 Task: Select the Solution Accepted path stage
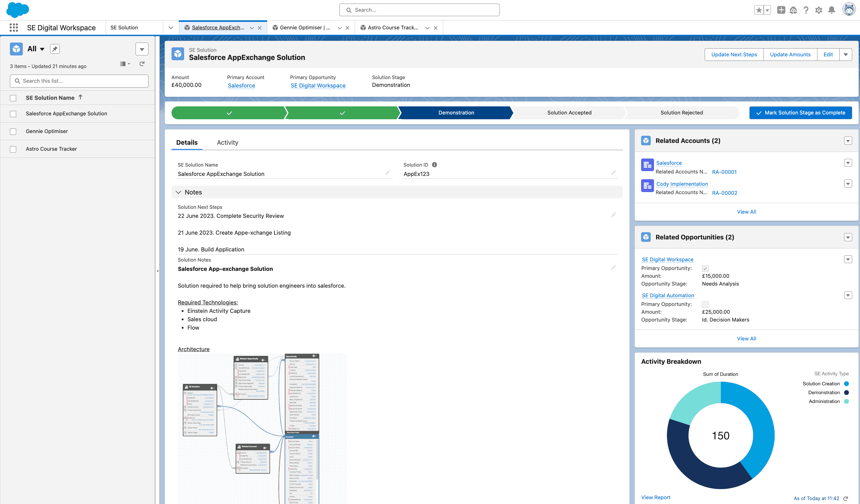pyautogui.click(x=569, y=113)
